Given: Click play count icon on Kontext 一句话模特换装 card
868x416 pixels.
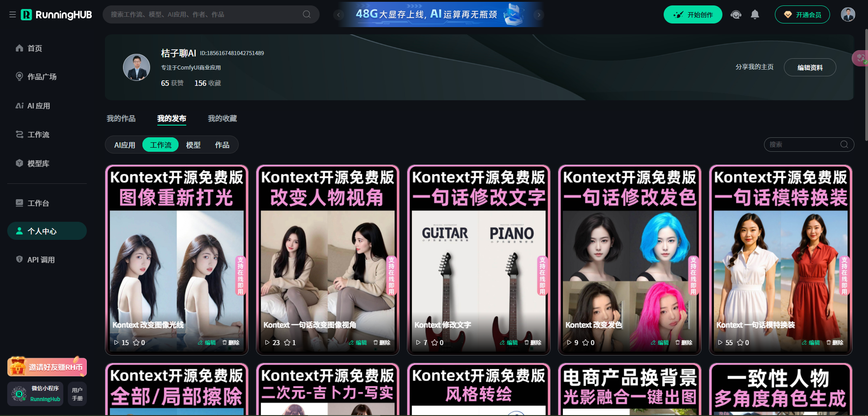Looking at the screenshot, I should tap(721, 342).
